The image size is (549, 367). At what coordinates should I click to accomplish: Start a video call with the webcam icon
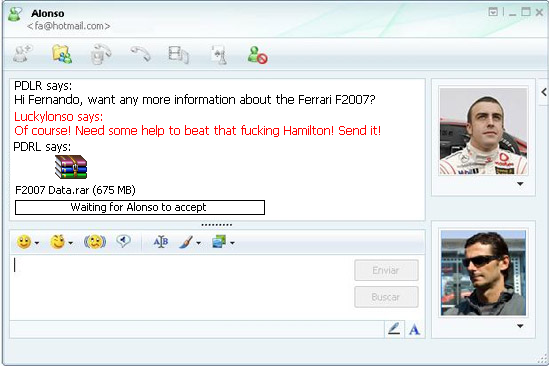pyautogui.click(x=101, y=54)
